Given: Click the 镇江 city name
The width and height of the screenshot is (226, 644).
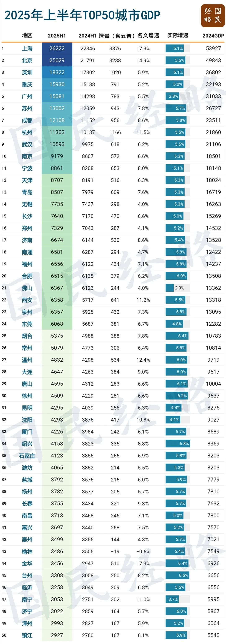Looking at the screenshot, I should [27, 635].
